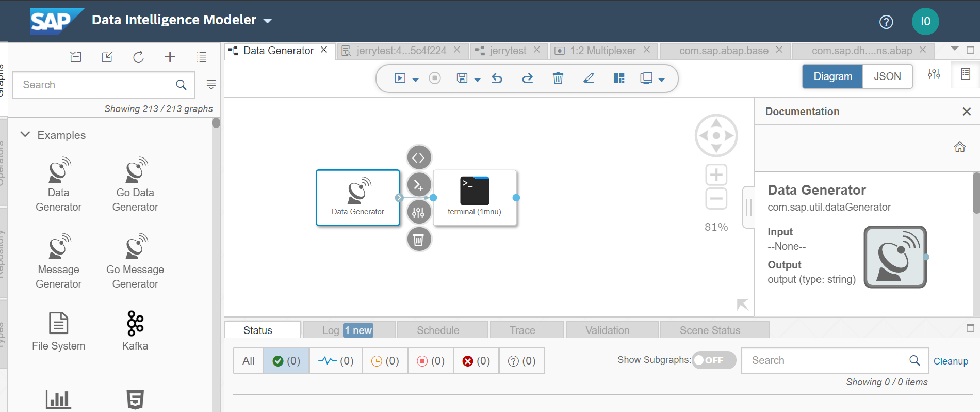Click the node add-port terminal icon
The image size is (980, 412).
[x=419, y=184]
